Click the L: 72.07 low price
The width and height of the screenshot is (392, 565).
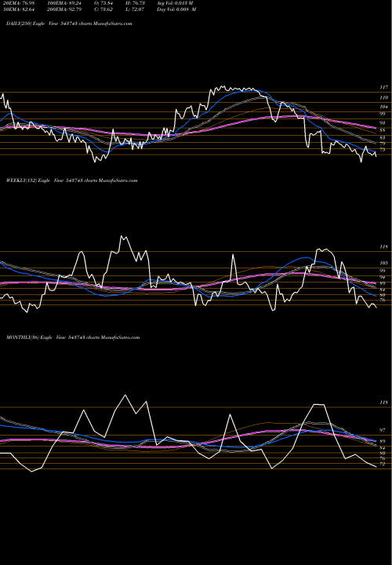pyautogui.click(x=135, y=9)
